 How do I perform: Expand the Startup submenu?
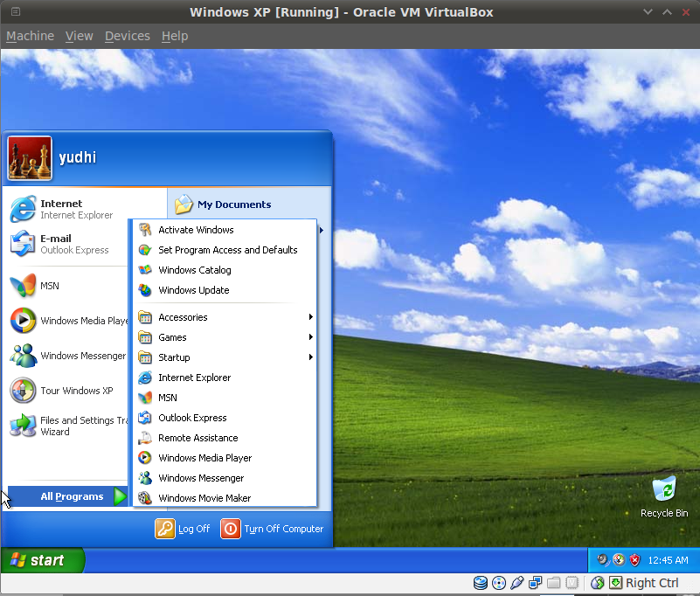pyautogui.click(x=225, y=357)
